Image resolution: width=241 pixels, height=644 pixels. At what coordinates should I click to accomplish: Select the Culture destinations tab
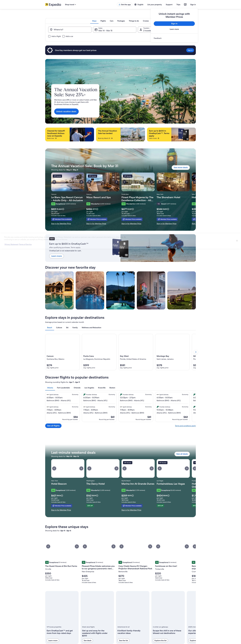tap(59, 328)
